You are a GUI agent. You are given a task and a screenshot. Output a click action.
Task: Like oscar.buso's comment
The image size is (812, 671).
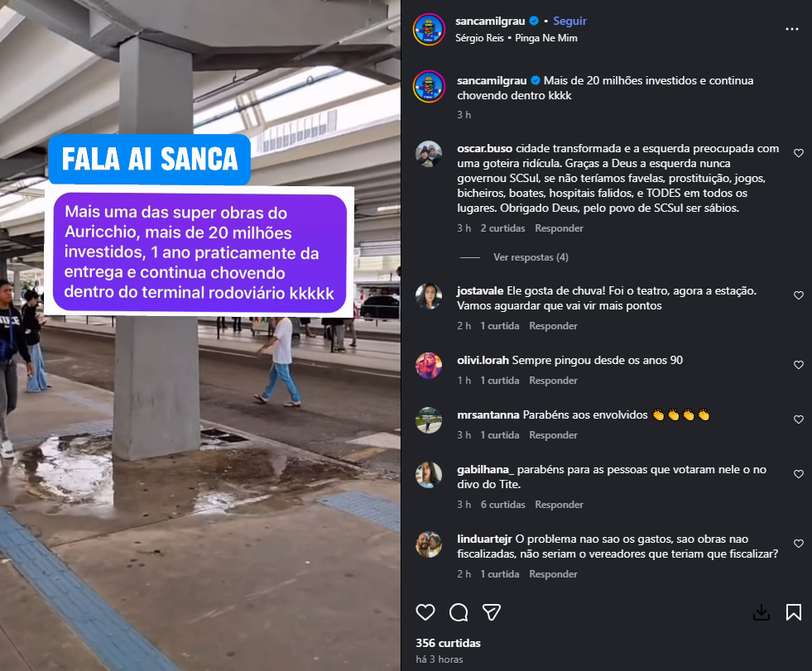(x=799, y=153)
